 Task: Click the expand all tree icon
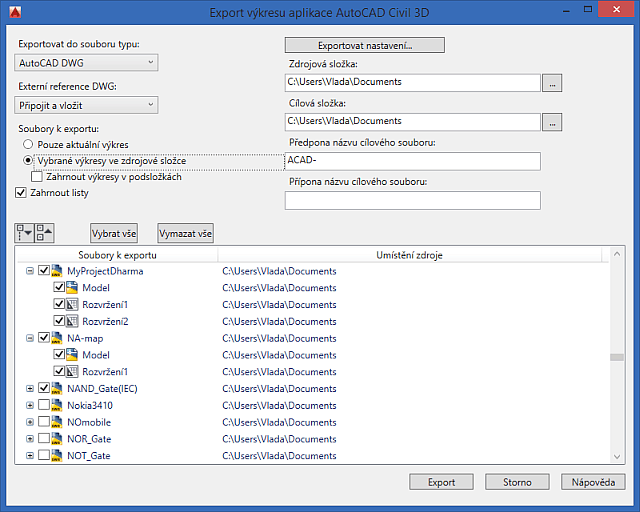pos(25,233)
